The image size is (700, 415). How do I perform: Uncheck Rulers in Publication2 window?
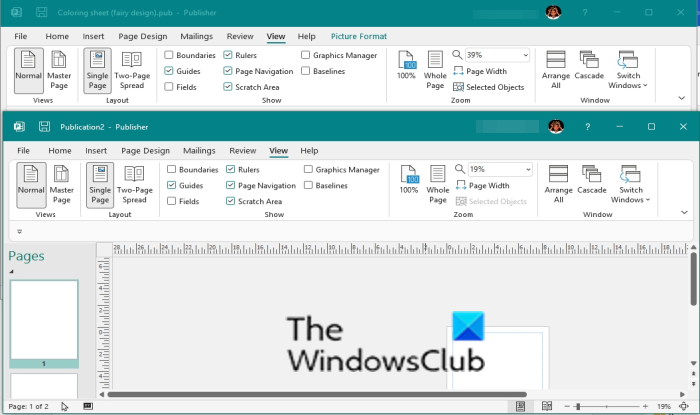click(230, 170)
